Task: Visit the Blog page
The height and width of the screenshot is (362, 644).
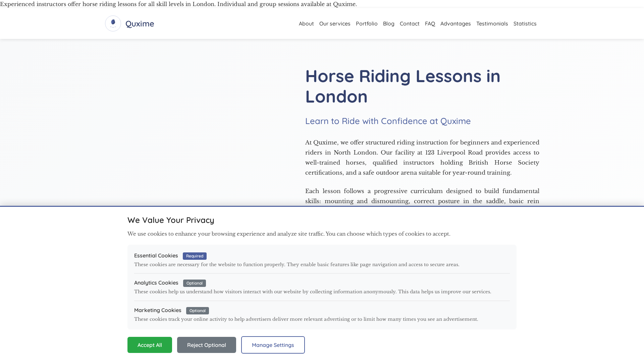Action: coord(389,23)
